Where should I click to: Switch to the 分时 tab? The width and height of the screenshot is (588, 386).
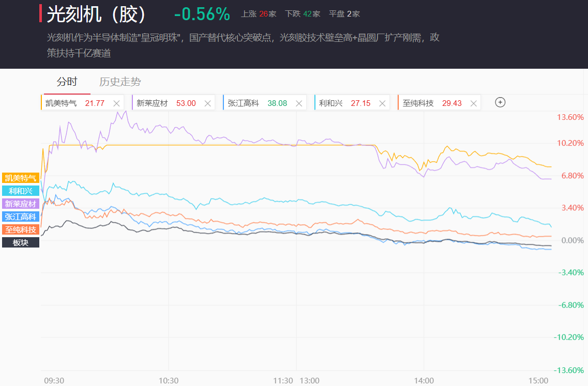[x=67, y=82]
